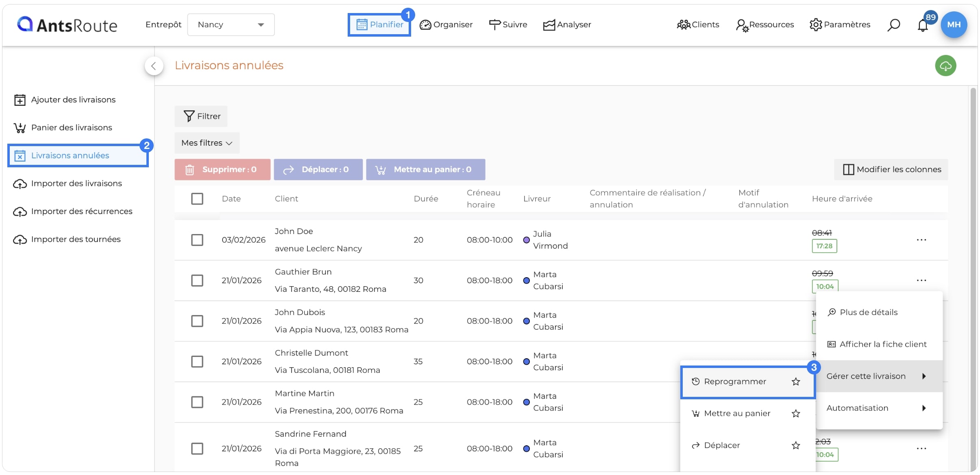Image resolution: width=980 pixels, height=475 pixels.
Task: Open the Nancy warehouse dropdown
Action: tap(231, 25)
